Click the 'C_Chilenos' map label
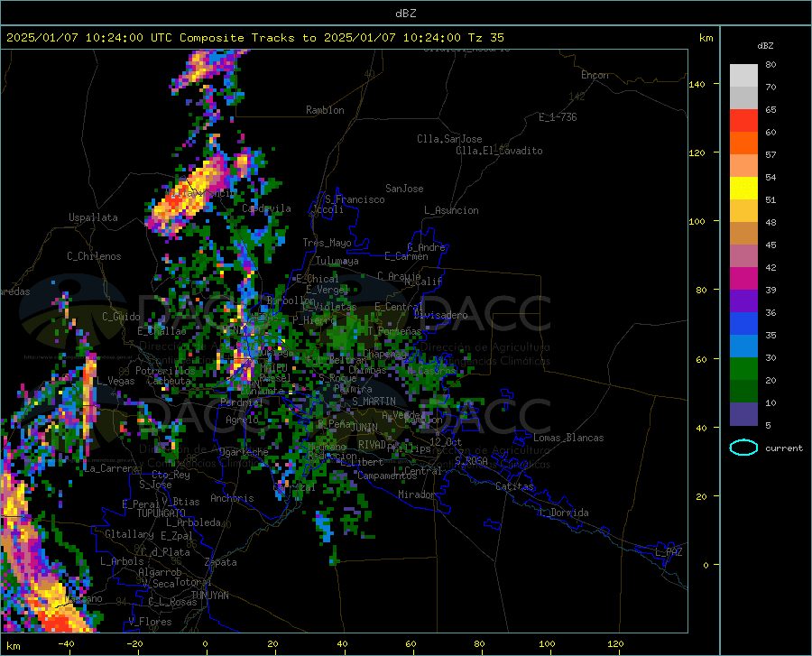This screenshot has width=812, height=656. (x=94, y=256)
